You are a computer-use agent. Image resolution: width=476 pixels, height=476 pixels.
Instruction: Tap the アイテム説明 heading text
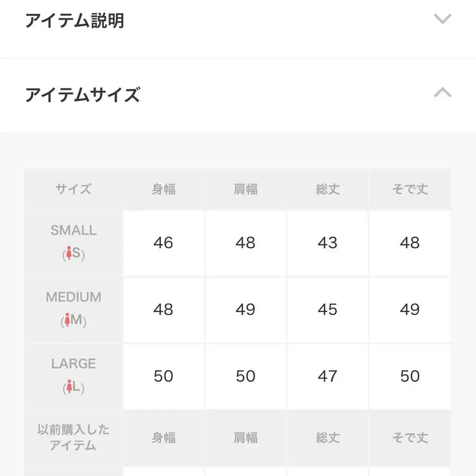[75, 21]
